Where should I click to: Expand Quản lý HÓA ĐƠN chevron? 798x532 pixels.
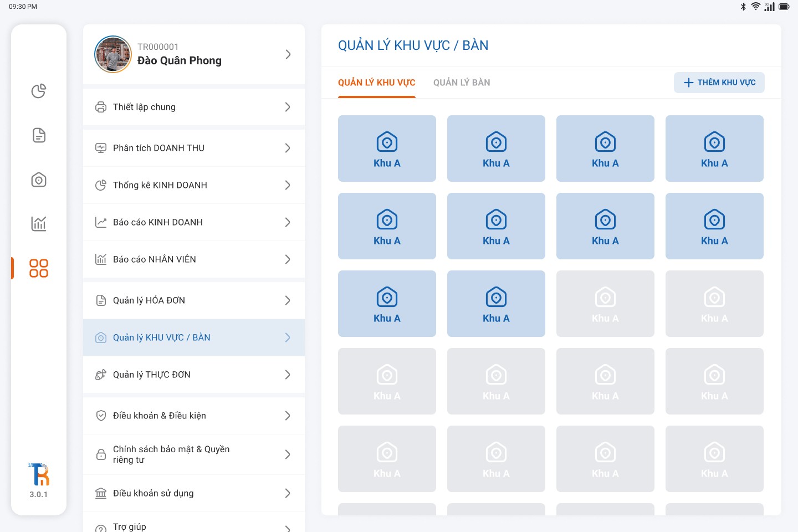coord(288,300)
